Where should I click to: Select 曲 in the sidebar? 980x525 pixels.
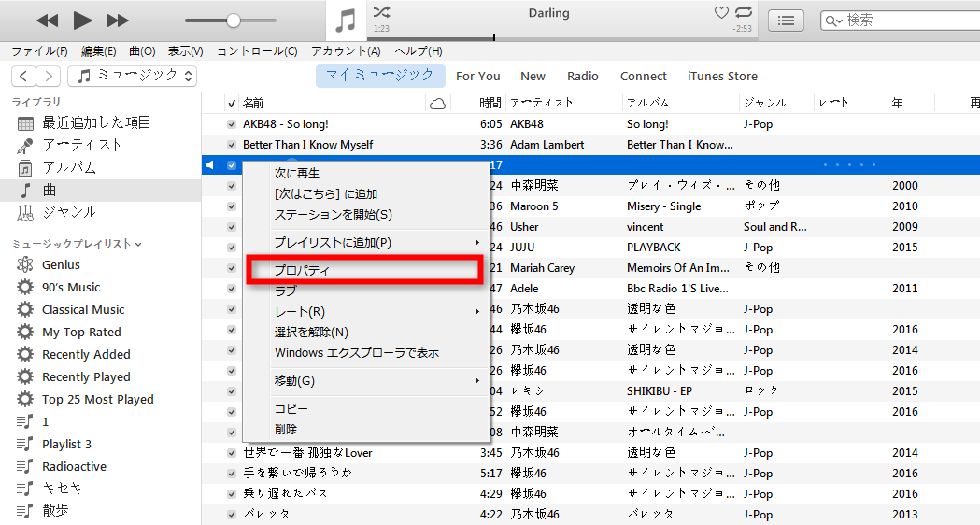coord(100,190)
